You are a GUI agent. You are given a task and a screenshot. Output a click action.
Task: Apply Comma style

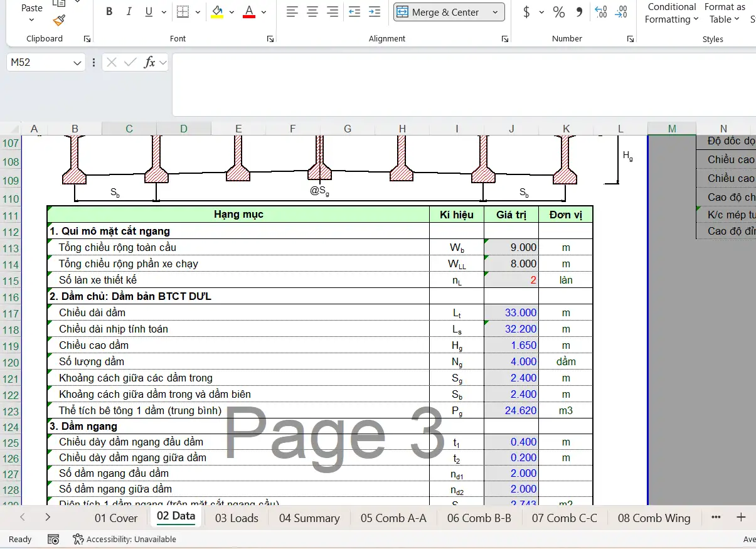pos(579,12)
